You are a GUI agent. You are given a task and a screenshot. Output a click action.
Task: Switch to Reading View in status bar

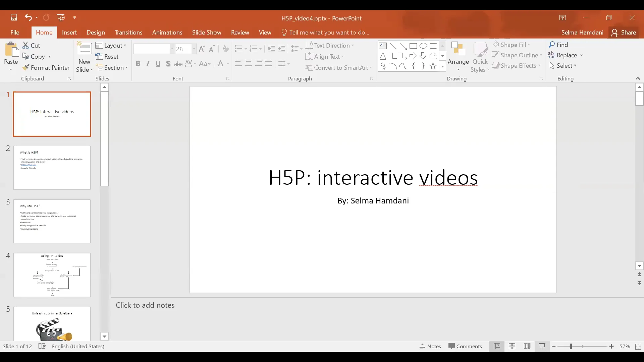pos(527,346)
